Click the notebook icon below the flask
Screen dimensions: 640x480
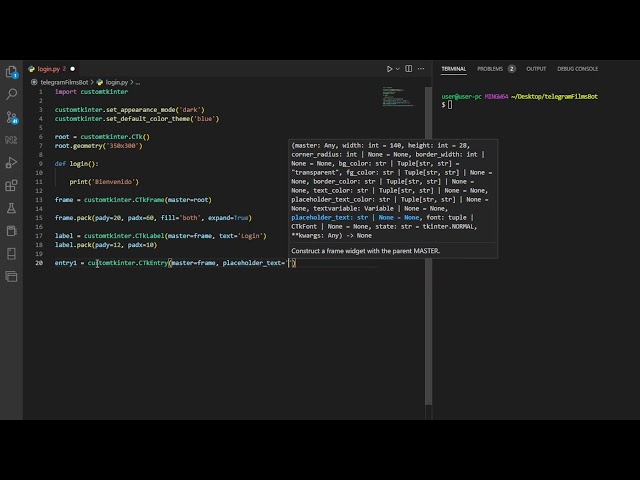click(11, 231)
